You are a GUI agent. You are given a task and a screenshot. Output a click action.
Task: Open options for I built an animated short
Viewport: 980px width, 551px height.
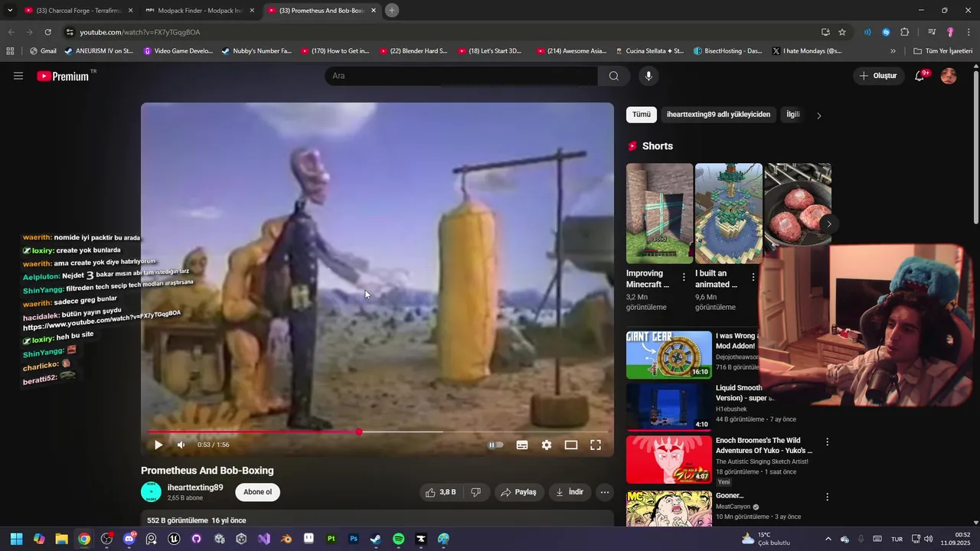click(753, 277)
